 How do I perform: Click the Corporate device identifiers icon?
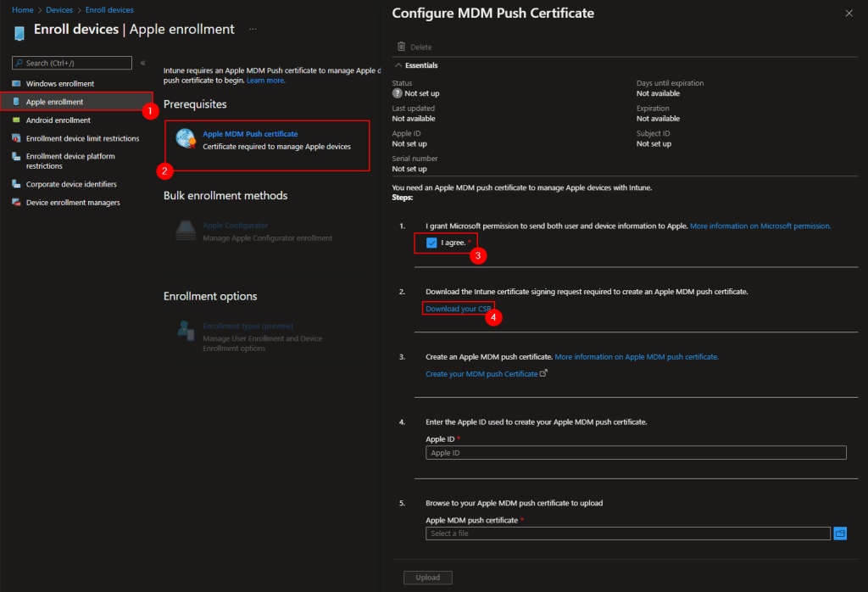(x=16, y=184)
